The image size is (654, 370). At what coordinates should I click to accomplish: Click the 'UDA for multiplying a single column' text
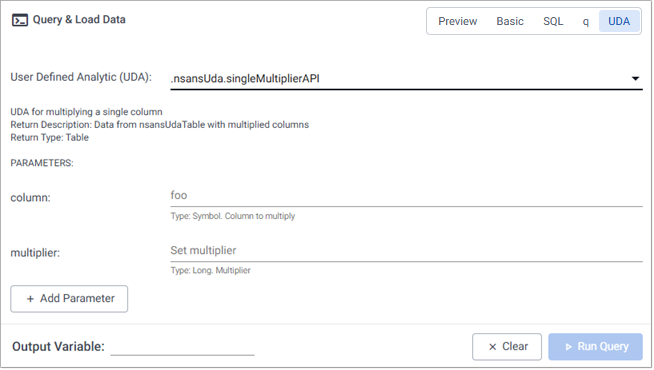(86, 112)
